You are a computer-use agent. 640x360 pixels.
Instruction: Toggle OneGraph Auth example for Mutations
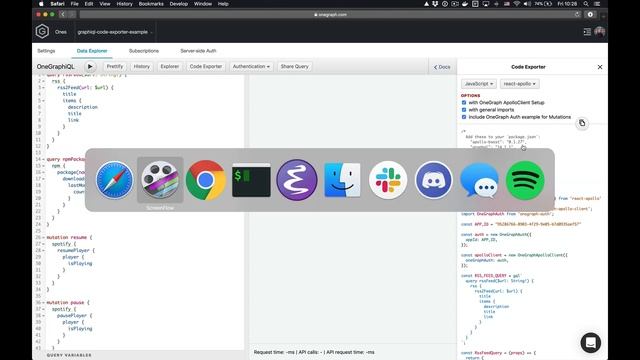[x=464, y=117]
